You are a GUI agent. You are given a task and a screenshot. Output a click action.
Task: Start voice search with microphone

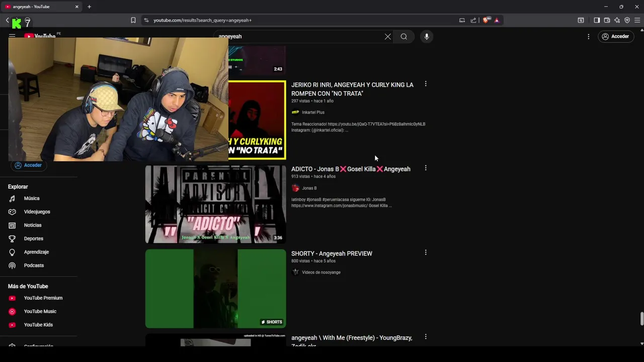[427, 36]
